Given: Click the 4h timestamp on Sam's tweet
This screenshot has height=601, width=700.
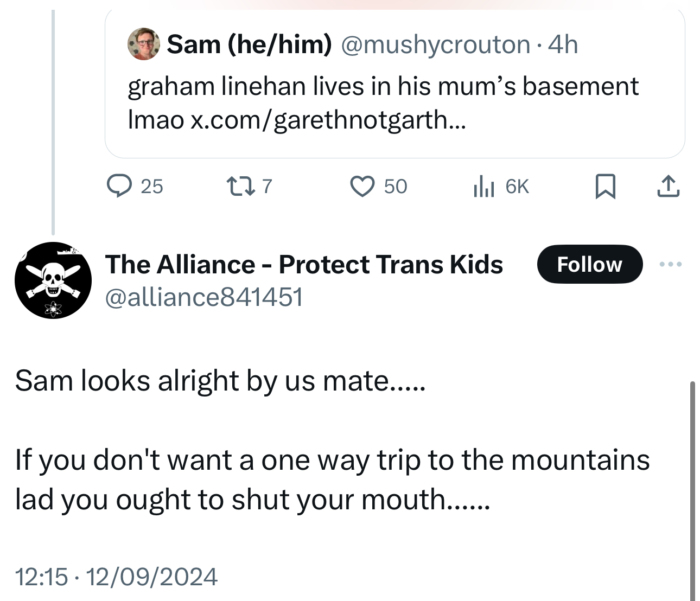Looking at the screenshot, I should click(x=563, y=44).
